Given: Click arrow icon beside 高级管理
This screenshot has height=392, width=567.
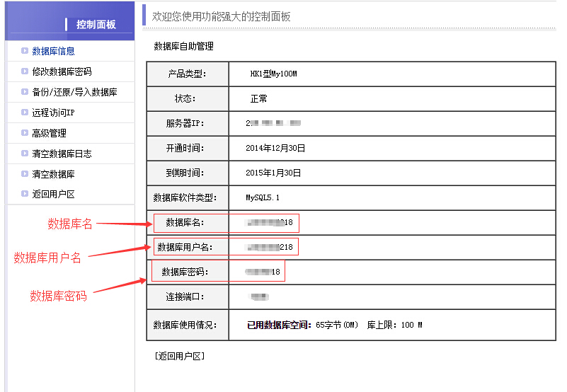Looking at the screenshot, I should coord(25,133).
